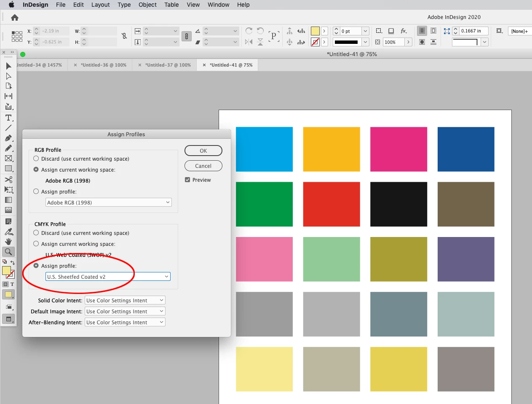532x404 pixels.
Task: Click the stroke none swatch in control bar
Action: 315,42
